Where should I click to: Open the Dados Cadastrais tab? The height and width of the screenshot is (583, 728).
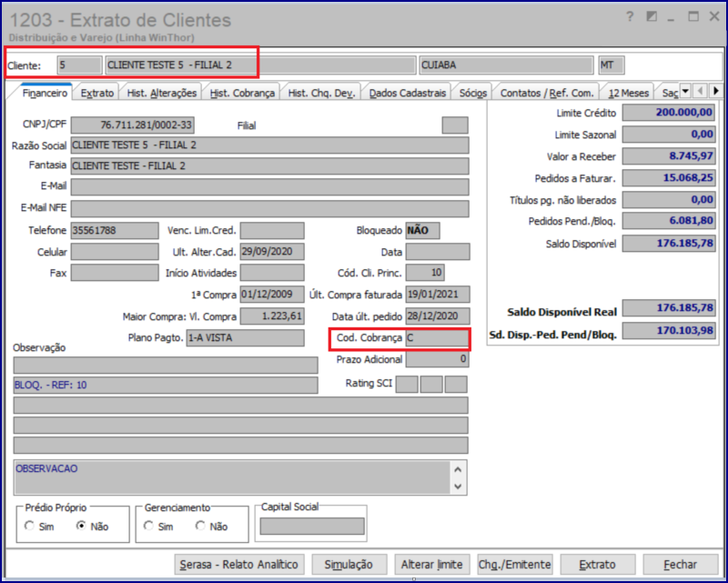407,93
